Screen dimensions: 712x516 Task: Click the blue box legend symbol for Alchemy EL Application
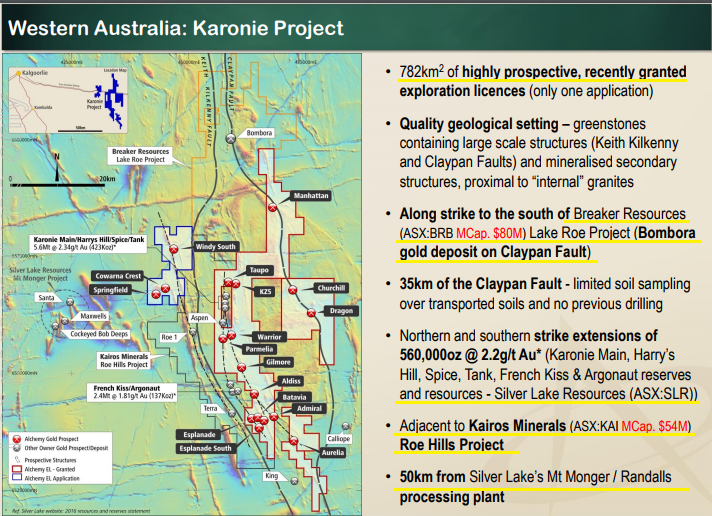[17, 478]
